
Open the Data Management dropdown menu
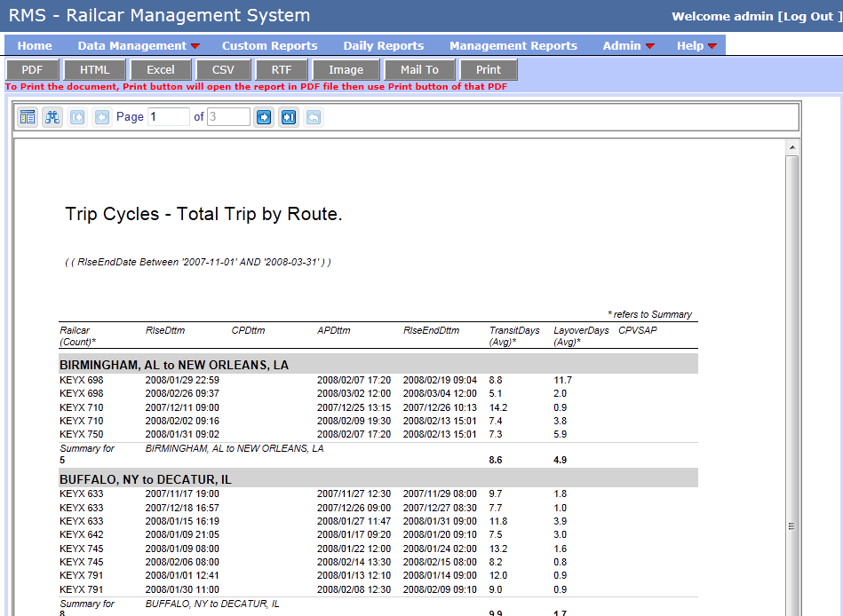click(131, 45)
